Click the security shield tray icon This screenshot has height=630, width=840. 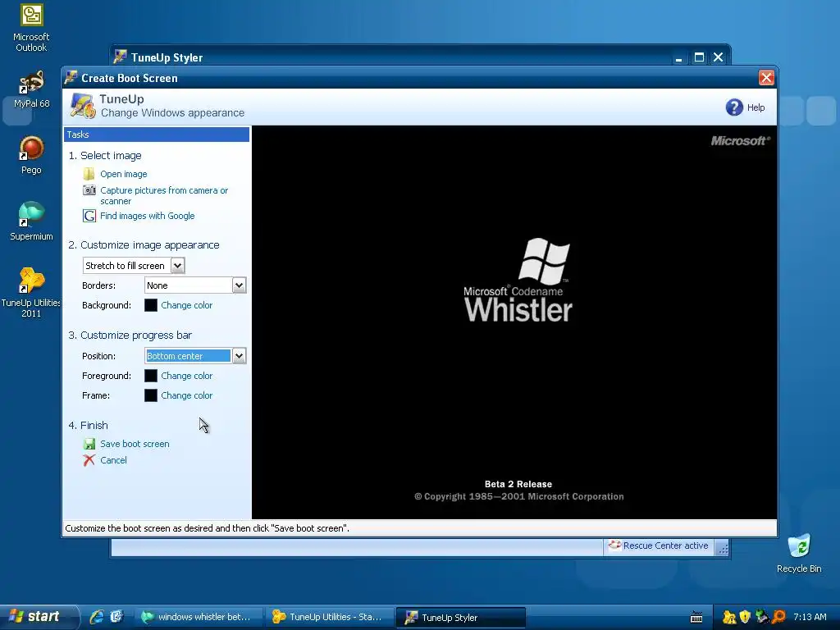(745, 617)
